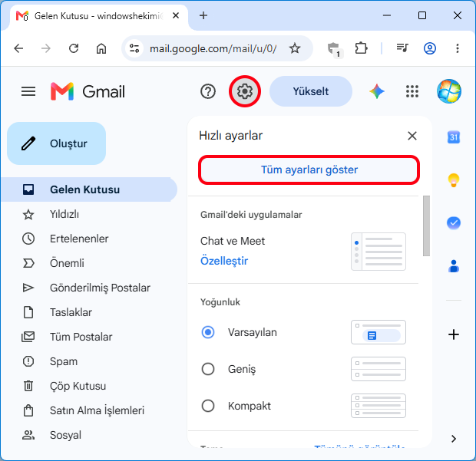The image size is (476, 461).
Task: Close the Gelen Kutusu tab
Action: [176, 15]
